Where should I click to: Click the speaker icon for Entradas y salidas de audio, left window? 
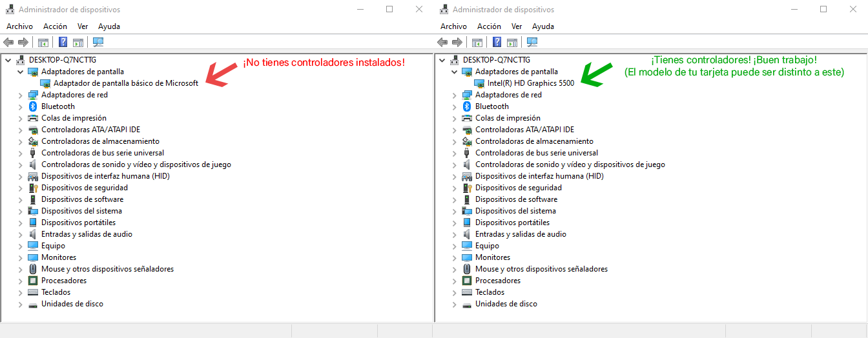[34, 234]
